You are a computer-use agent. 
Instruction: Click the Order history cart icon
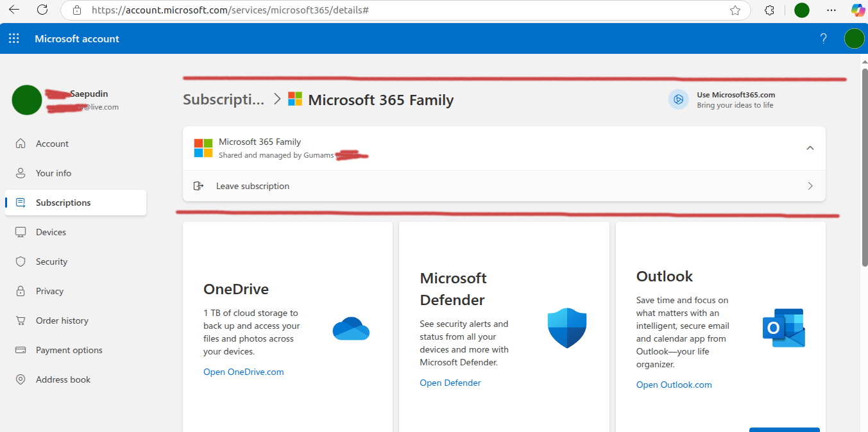tap(21, 320)
